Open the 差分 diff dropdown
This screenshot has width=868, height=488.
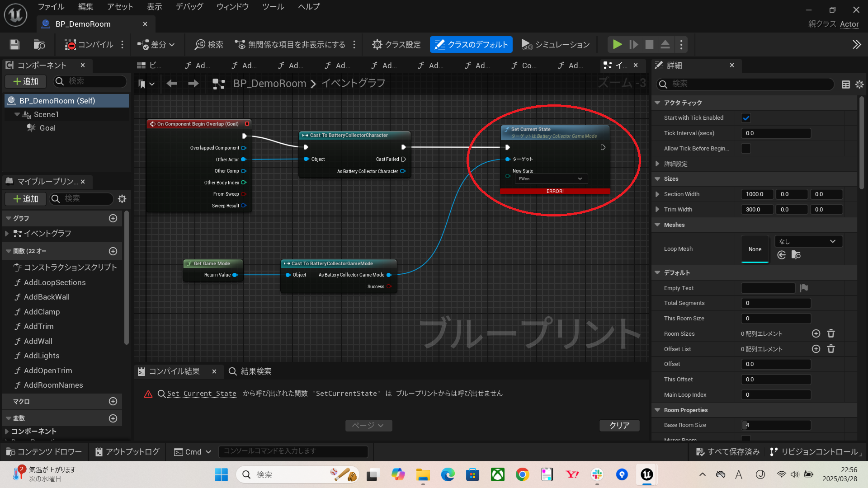156,44
